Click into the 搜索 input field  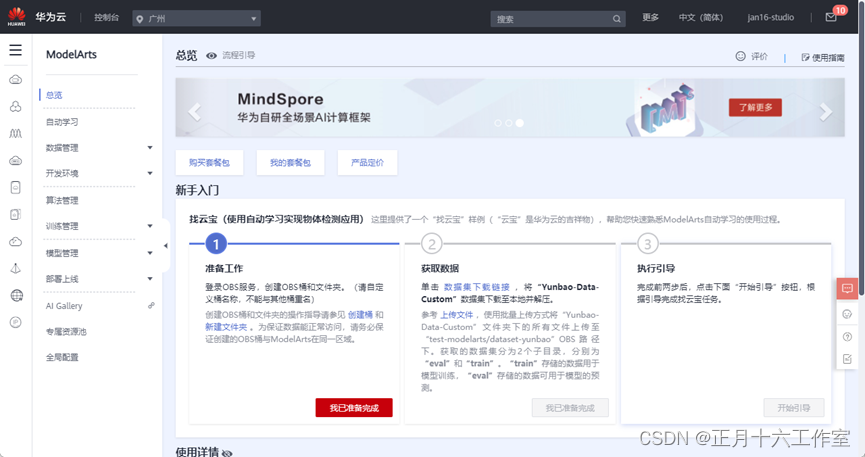pos(558,19)
